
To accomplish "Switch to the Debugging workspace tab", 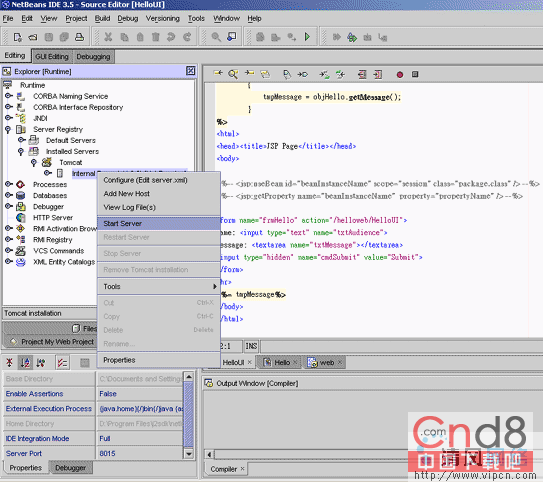I will pos(94,56).
